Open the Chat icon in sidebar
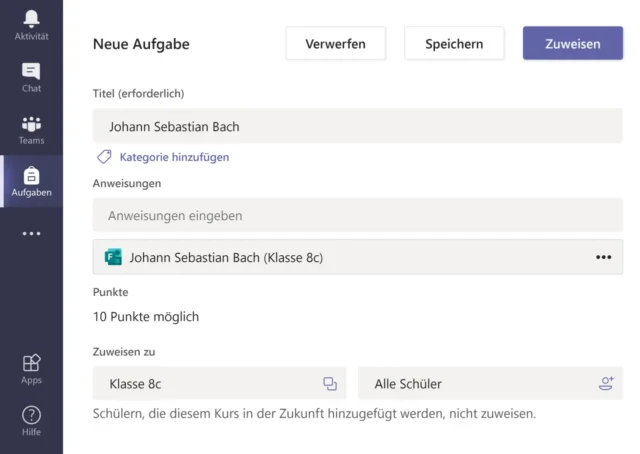This screenshot has width=640, height=454. 31,71
